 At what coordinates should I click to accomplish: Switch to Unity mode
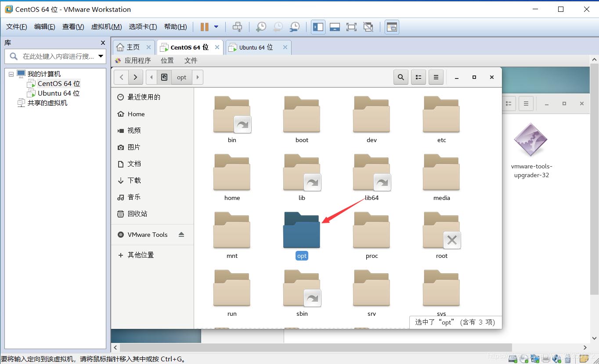coord(368,27)
